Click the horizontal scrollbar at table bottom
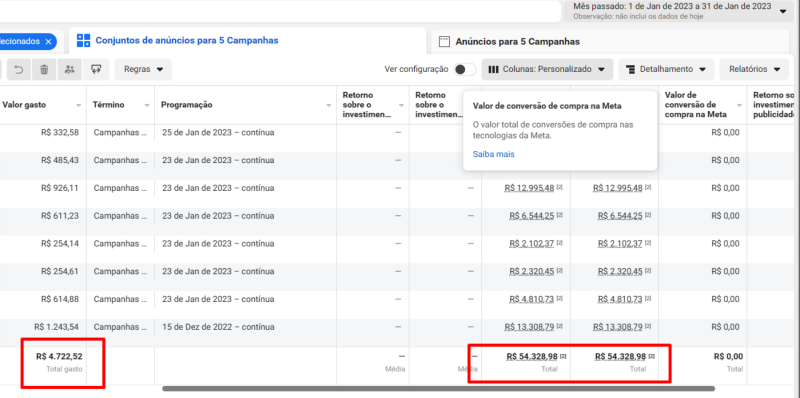 coord(438,389)
